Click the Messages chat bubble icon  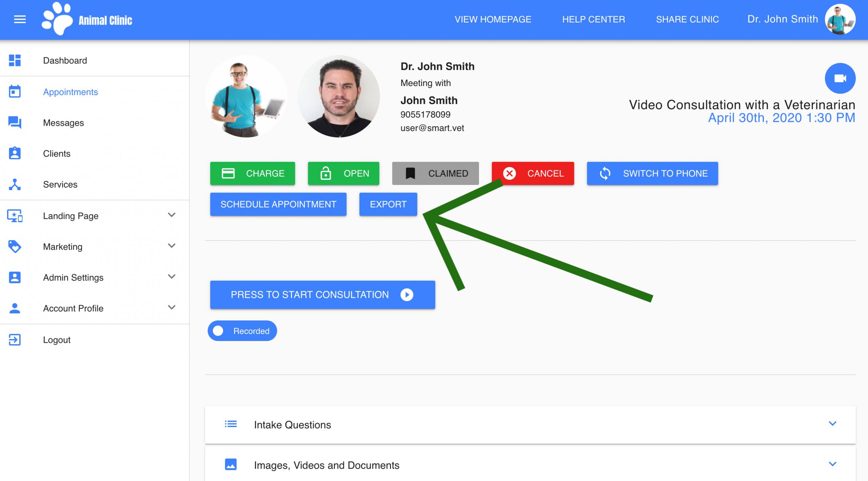tap(15, 122)
